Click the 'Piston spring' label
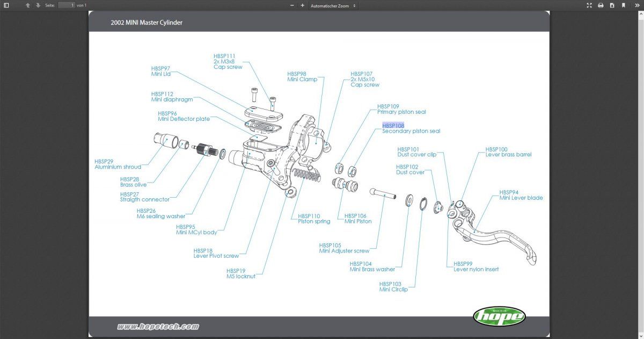 pyautogui.click(x=314, y=221)
